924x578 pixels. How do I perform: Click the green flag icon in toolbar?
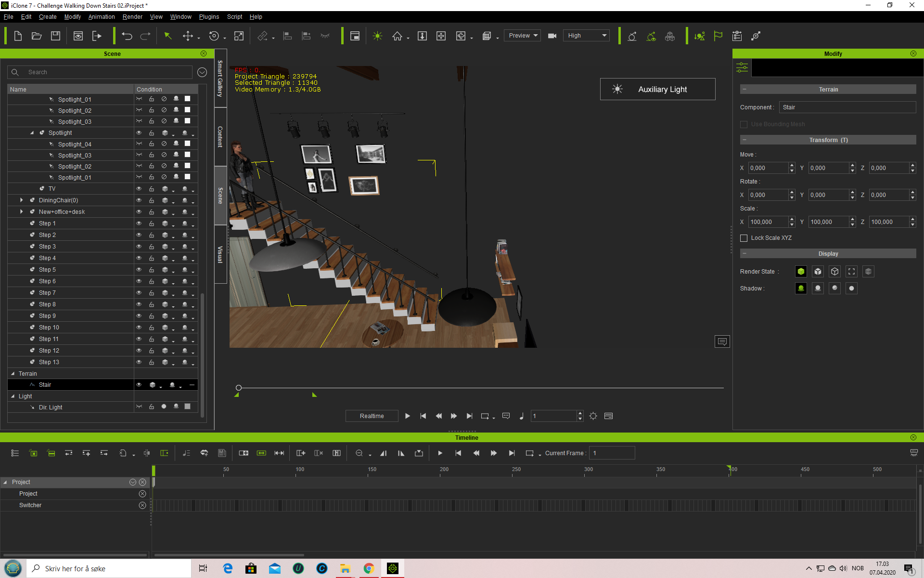pos(718,36)
